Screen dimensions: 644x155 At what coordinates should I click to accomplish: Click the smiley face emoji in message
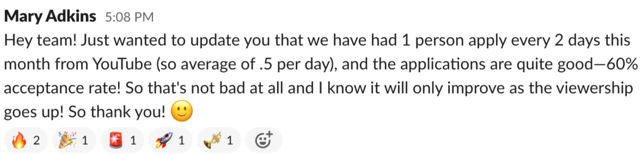(182, 111)
